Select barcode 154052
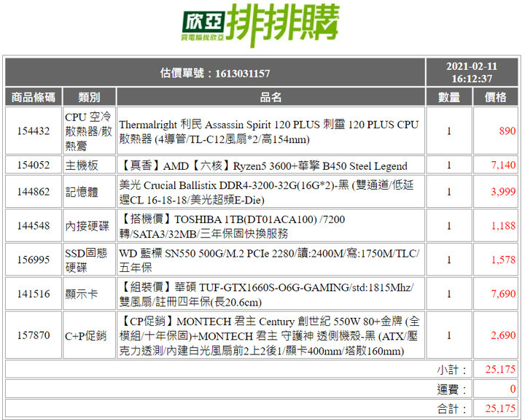525x420 pixels. (33, 165)
